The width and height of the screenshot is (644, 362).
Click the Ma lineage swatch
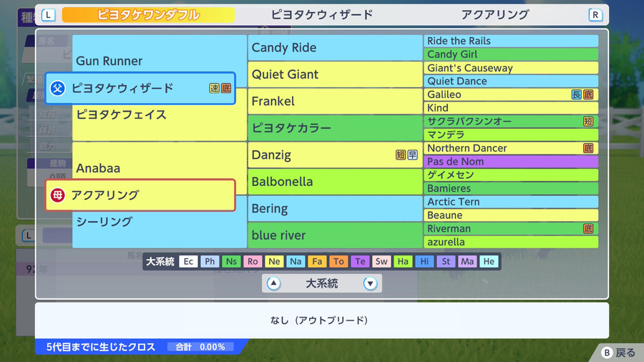point(467,261)
